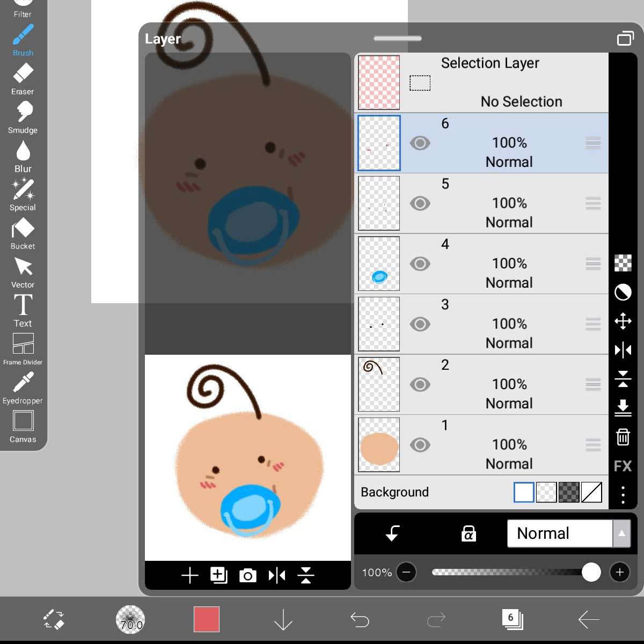Import a photo using the camera button
Viewport: 644px width, 644px height.
(248, 575)
